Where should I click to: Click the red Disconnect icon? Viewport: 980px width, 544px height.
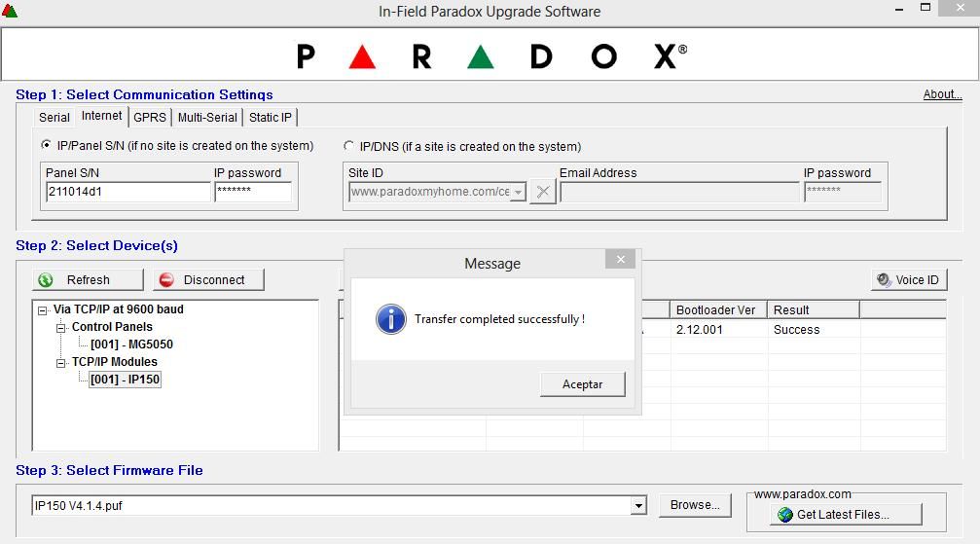[x=166, y=280]
